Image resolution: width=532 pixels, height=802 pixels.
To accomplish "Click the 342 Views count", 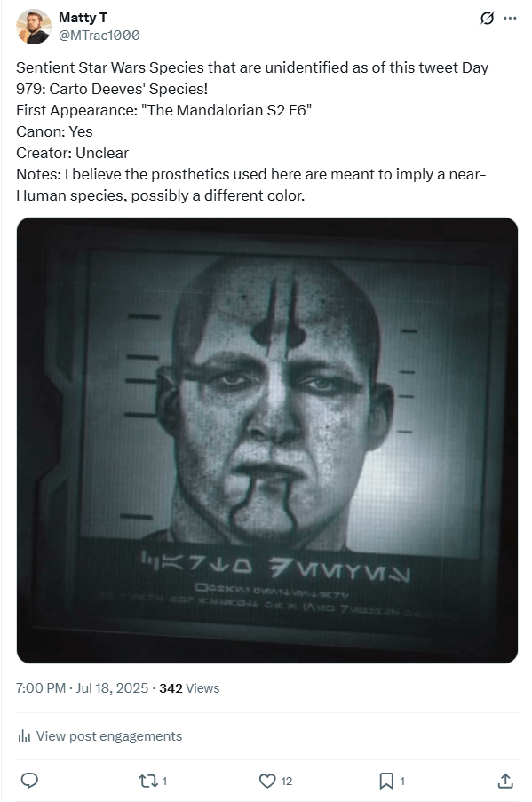I will [x=189, y=688].
